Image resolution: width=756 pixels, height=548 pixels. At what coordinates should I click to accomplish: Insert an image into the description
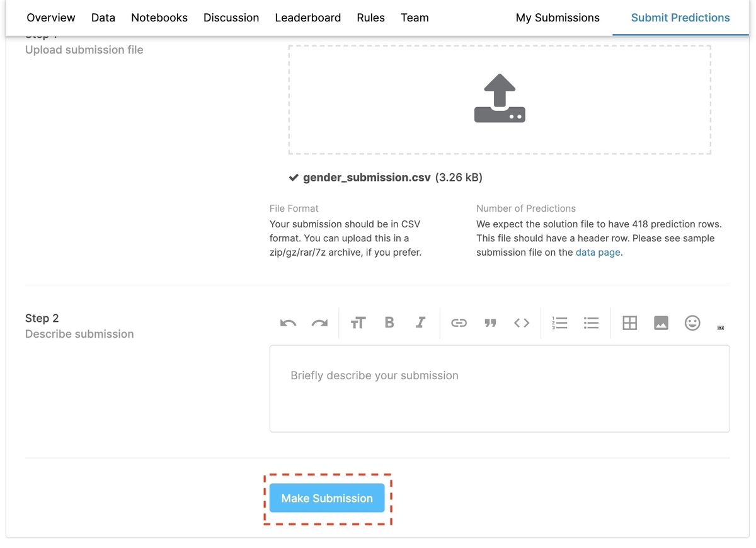point(661,323)
